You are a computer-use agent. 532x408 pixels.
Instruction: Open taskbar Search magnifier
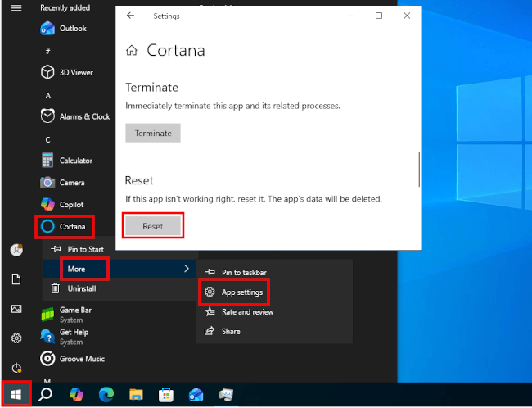[46, 395]
